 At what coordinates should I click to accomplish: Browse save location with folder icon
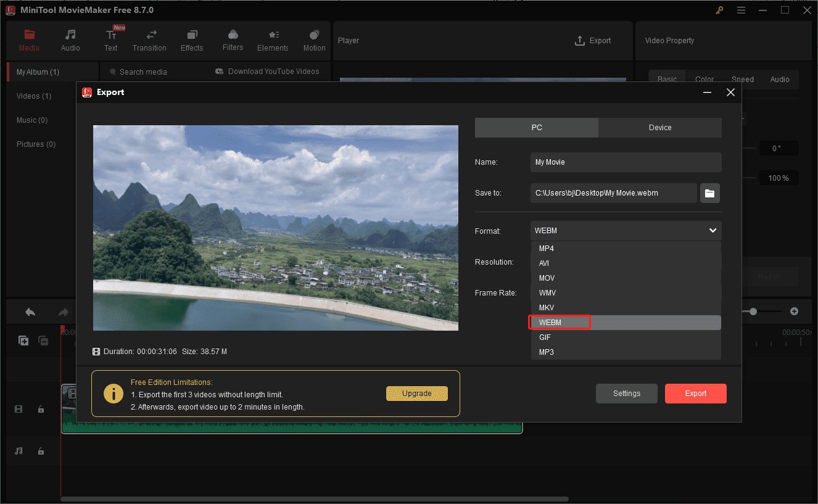710,193
